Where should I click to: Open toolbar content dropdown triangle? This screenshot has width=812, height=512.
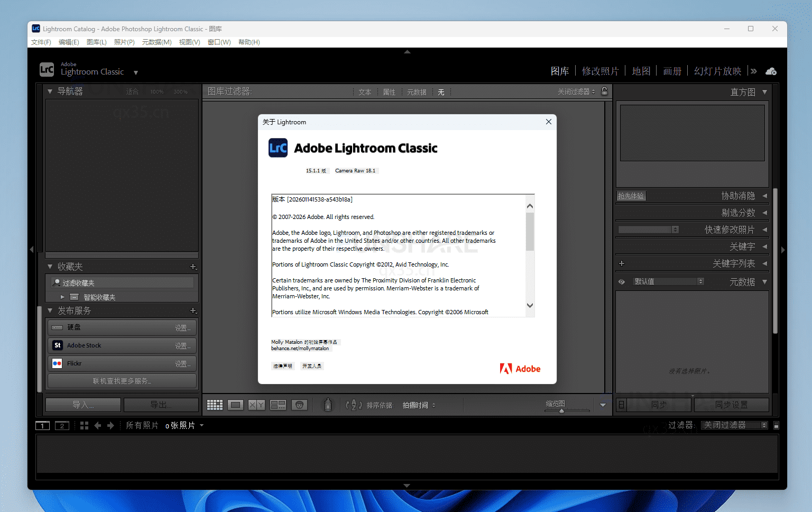(603, 405)
